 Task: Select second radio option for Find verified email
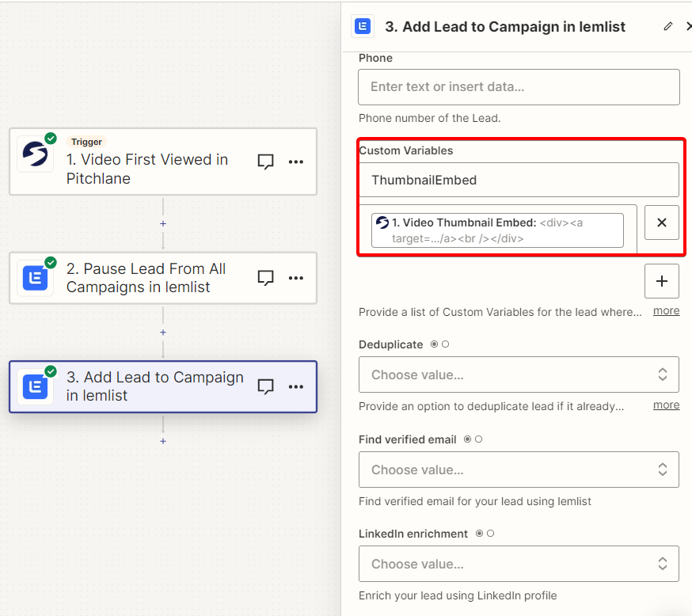pos(478,439)
